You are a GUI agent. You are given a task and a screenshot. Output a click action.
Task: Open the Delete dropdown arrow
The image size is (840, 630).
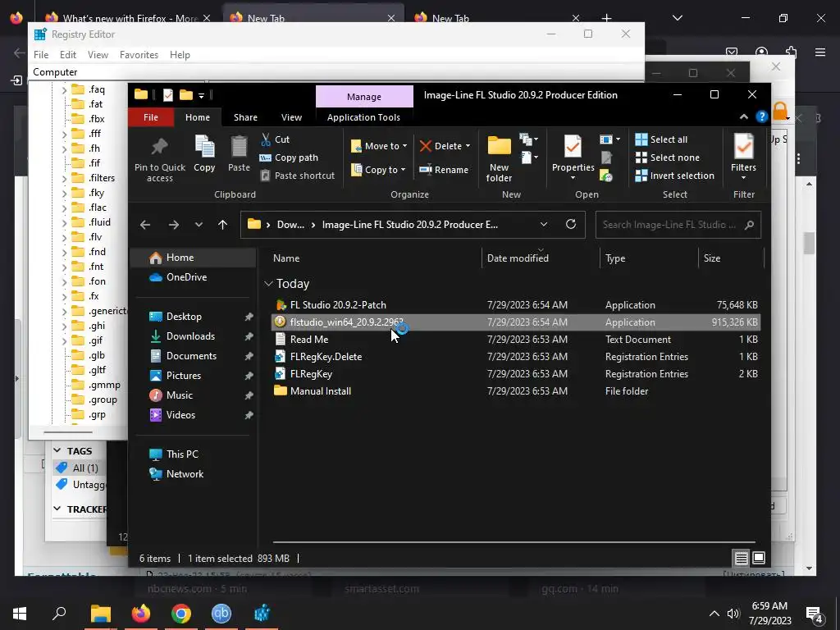[468, 146]
